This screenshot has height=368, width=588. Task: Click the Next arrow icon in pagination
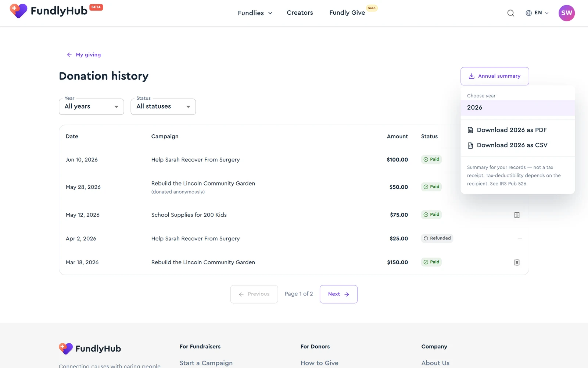coord(347,294)
